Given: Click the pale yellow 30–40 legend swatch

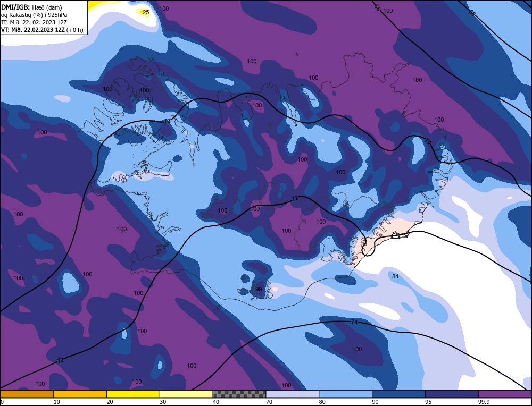Looking at the screenshot, I should tap(186, 394).
